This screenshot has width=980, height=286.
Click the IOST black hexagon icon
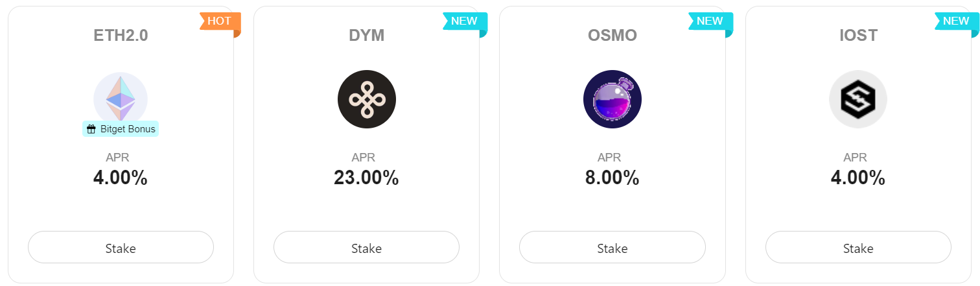[858, 99]
